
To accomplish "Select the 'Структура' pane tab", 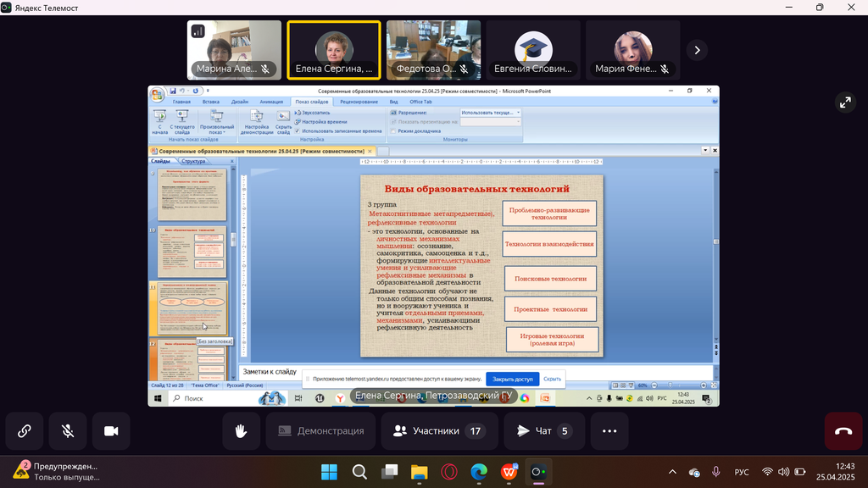I will click(x=193, y=161).
